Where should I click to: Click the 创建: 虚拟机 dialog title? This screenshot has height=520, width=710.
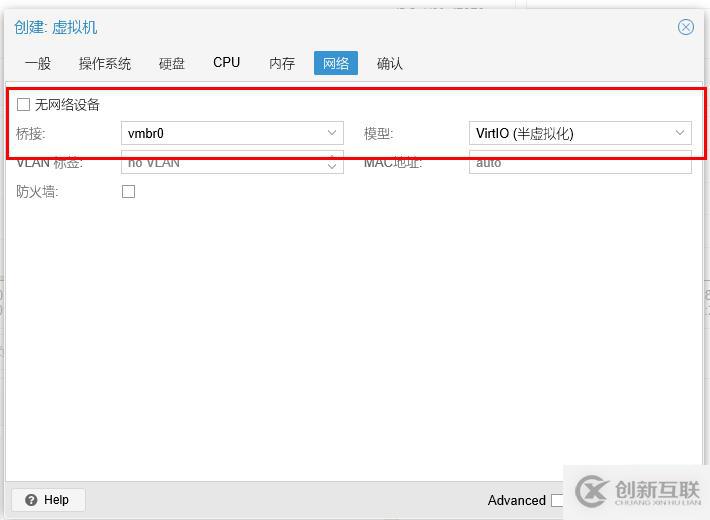point(56,28)
